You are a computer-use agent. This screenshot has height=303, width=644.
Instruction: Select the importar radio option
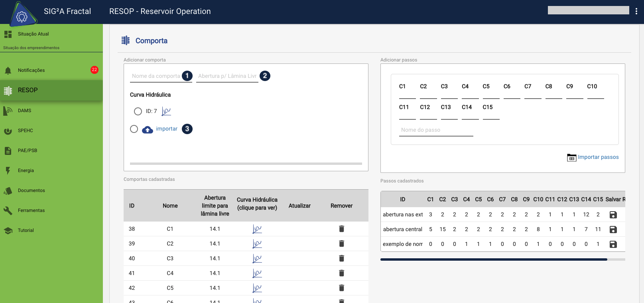134,129
